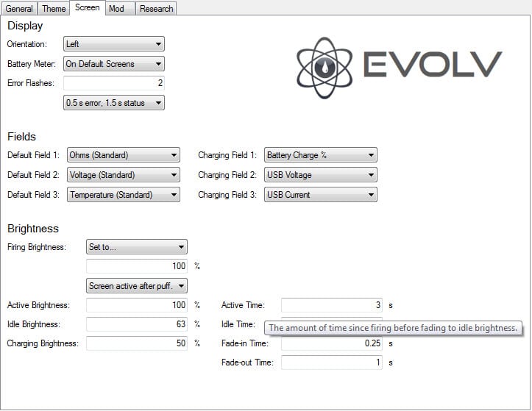Open the Research tab
Screen dimensions: 532x411
[x=157, y=9]
